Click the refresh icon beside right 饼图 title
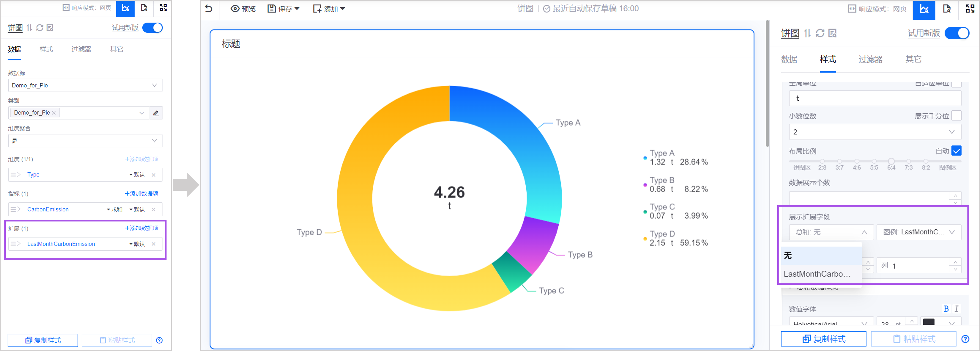 coord(820,33)
